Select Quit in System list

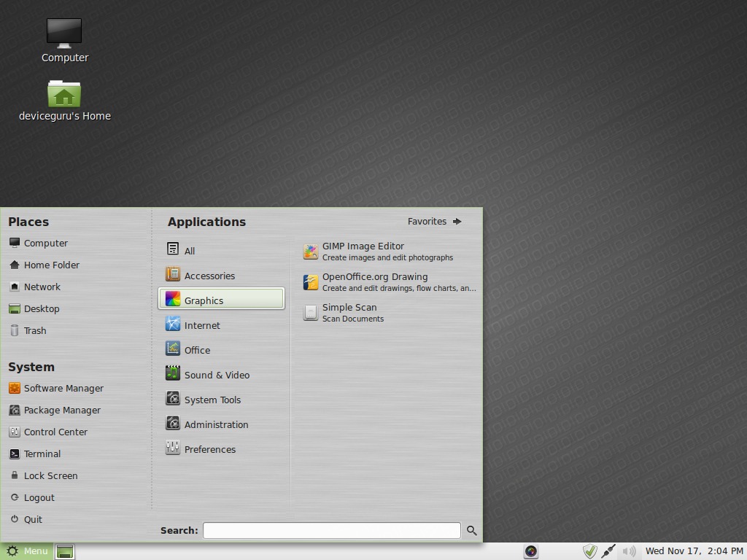click(26, 520)
